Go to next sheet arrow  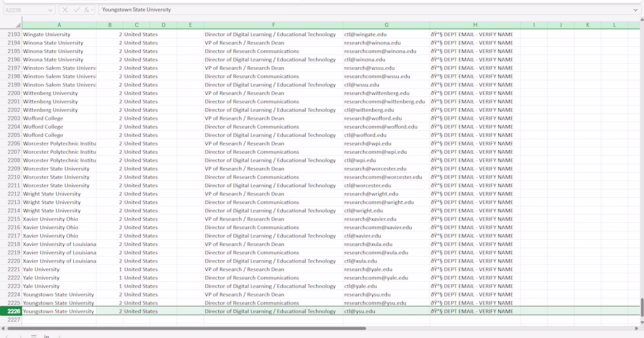click(20, 336)
